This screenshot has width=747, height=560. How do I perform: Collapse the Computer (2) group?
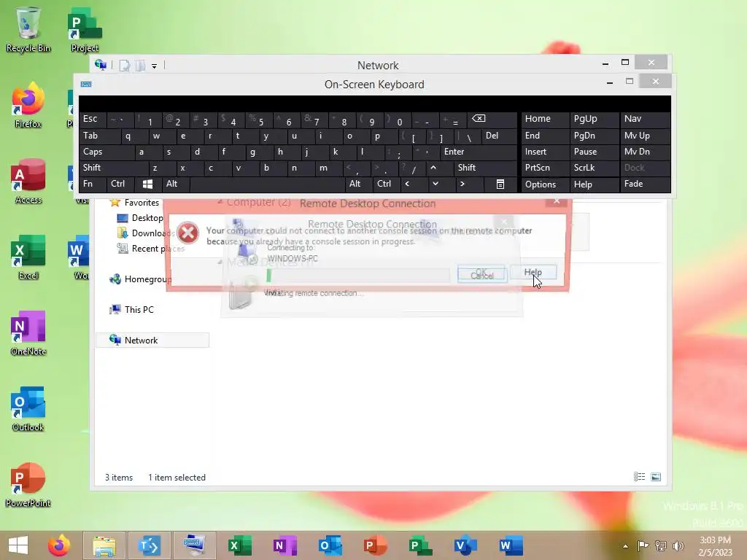tap(220, 202)
